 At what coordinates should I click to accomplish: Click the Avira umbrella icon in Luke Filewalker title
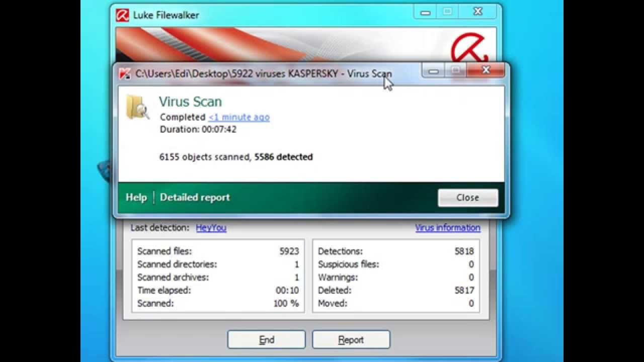coord(122,15)
